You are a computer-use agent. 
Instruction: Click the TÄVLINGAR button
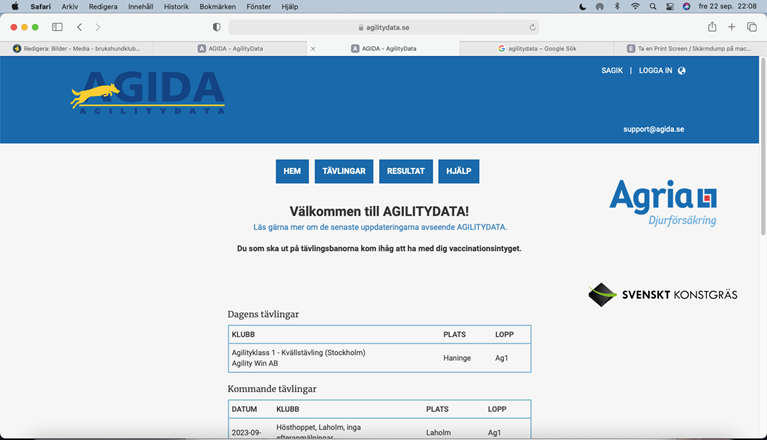(x=344, y=171)
